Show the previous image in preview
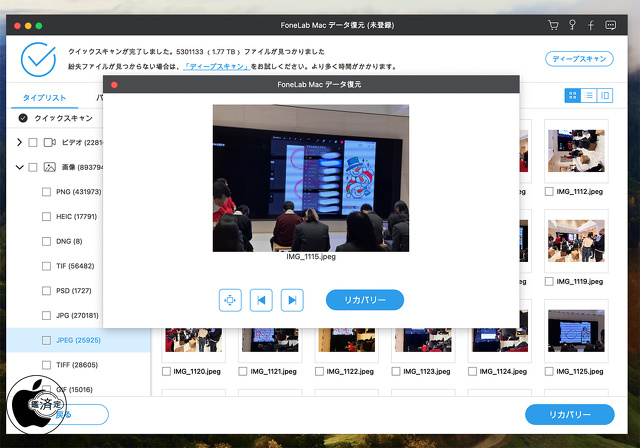 click(261, 300)
